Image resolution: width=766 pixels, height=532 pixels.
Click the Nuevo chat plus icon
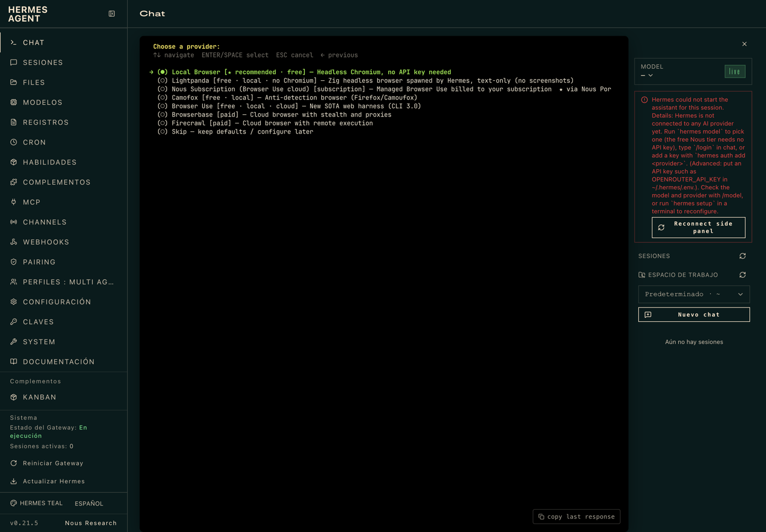coord(648,315)
